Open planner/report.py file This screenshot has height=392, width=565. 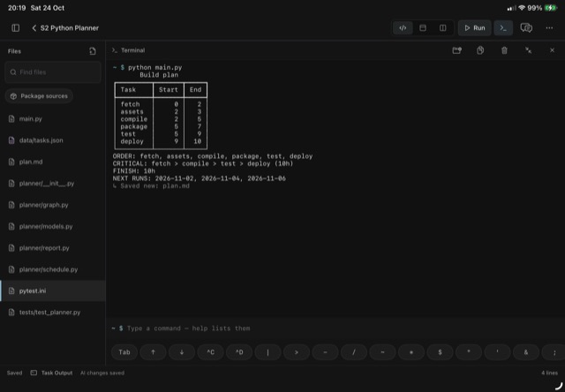coord(53,248)
